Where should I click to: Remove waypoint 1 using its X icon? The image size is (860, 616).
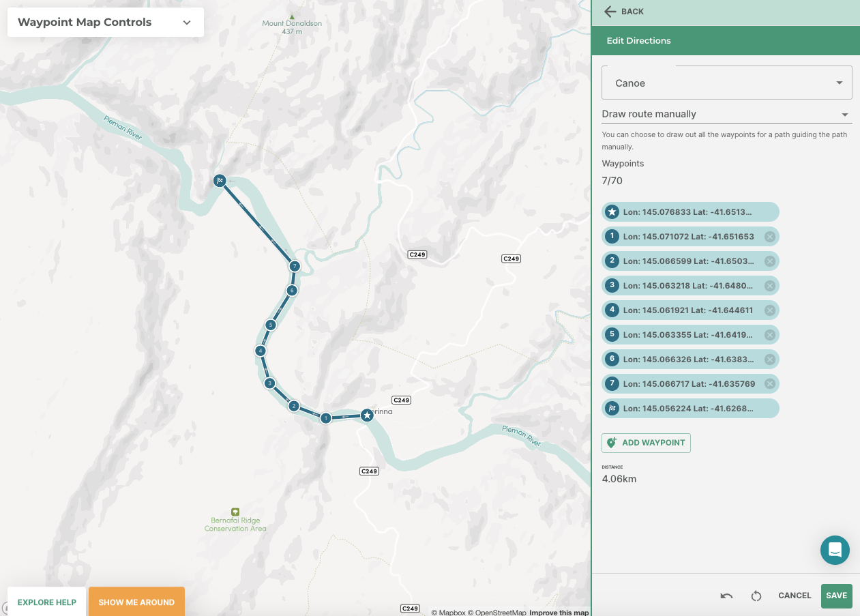pyautogui.click(x=769, y=237)
